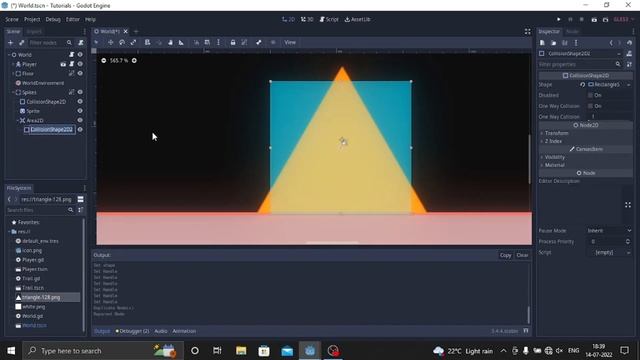Open skeleton options bone icon
Viewport: 640px width, 360px height.
tap(259, 42)
